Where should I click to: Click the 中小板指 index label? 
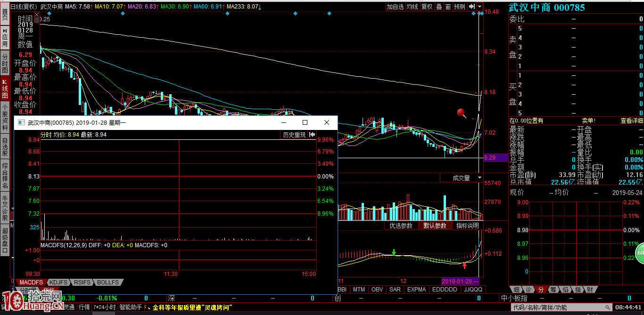514,298
